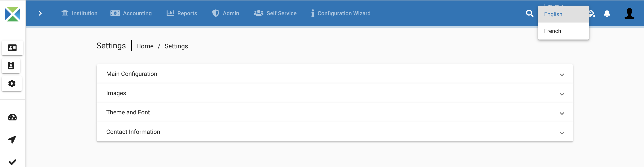Open the Reports menu item
Screen dimensions: 644x167
[x=182, y=13]
